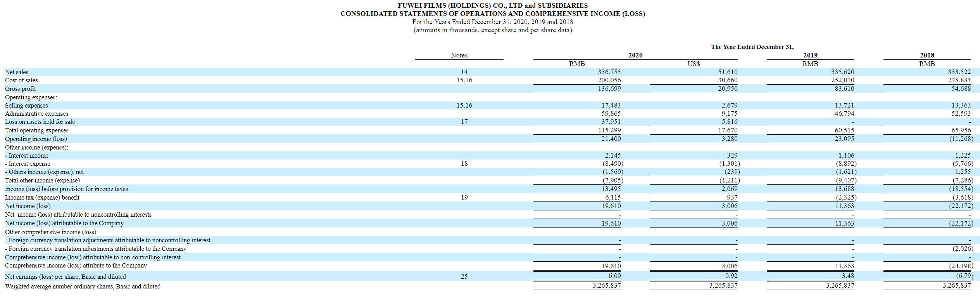
Task: Click 'Net earnings (loss) per share, Basic and diluted'
Action: 66,277
